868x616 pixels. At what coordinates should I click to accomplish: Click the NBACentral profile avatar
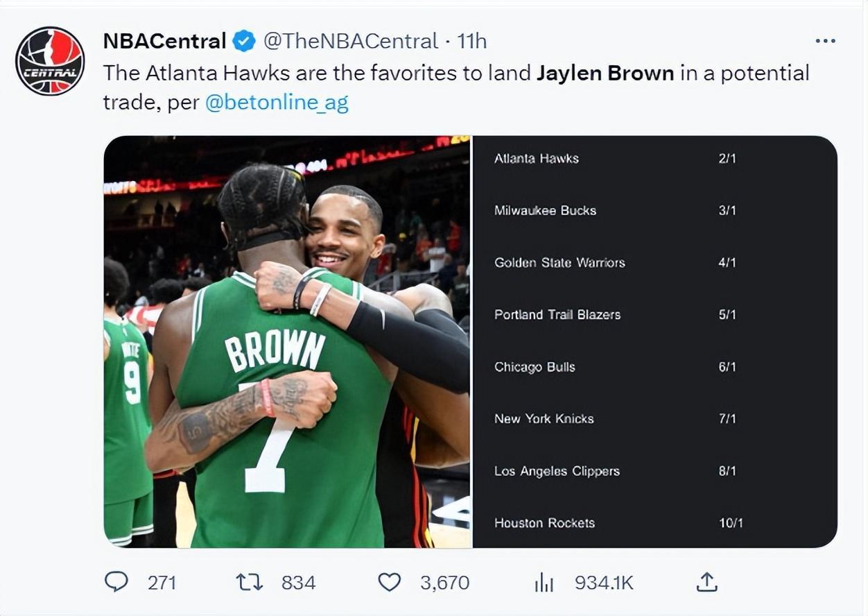50,61
